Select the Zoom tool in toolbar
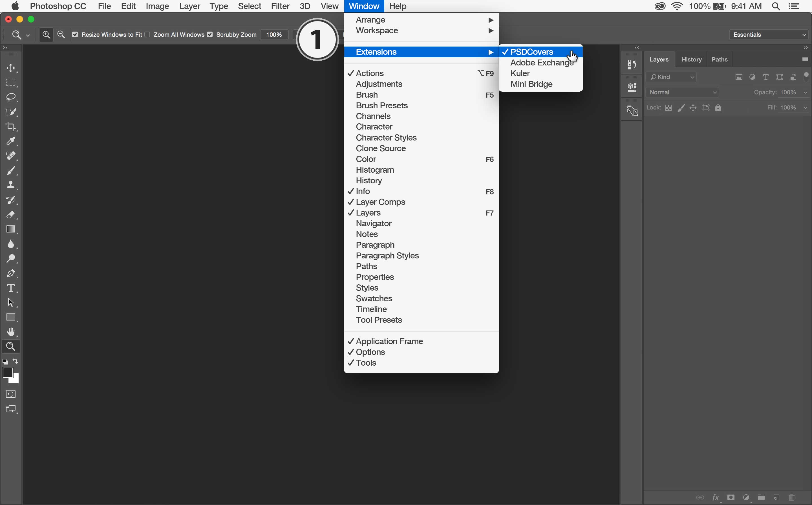Image resolution: width=812 pixels, height=505 pixels. click(x=11, y=347)
